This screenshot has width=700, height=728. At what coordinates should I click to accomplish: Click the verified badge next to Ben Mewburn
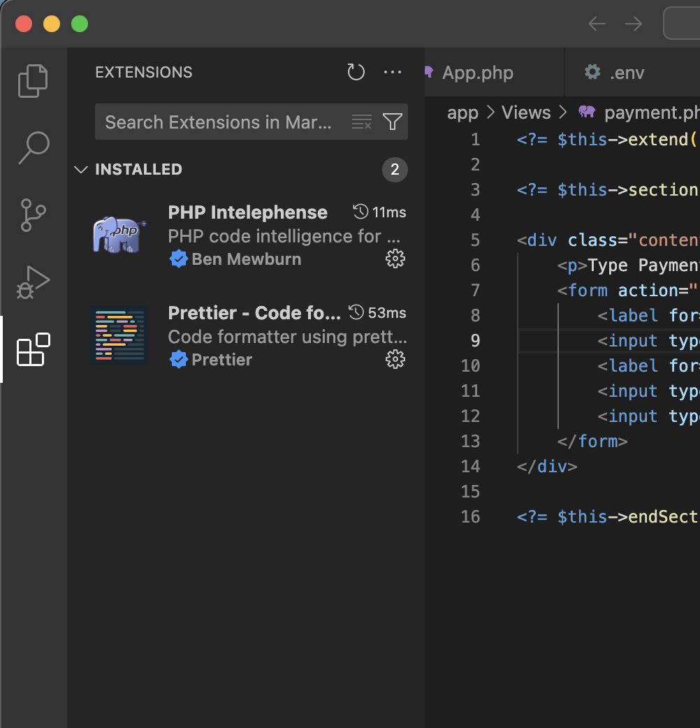pyautogui.click(x=179, y=259)
